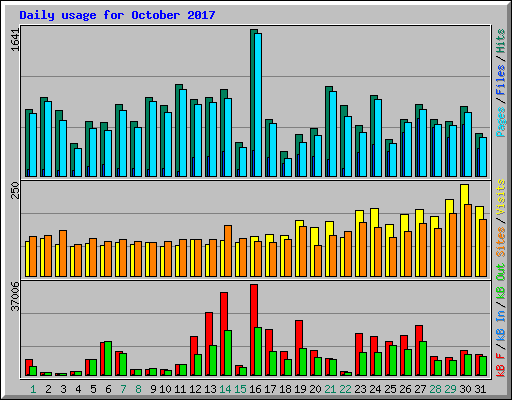The image size is (512, 400).
Task: Click green day label "15" on the x-axis
Action: [240, 389]
